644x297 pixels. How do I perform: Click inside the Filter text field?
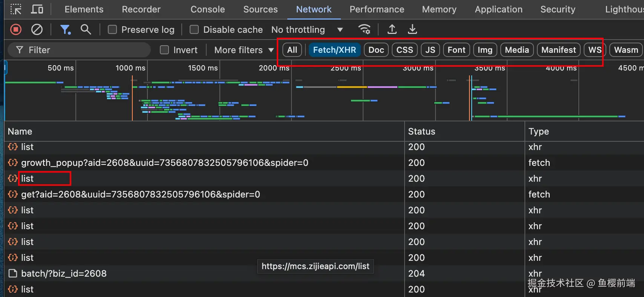87,50
